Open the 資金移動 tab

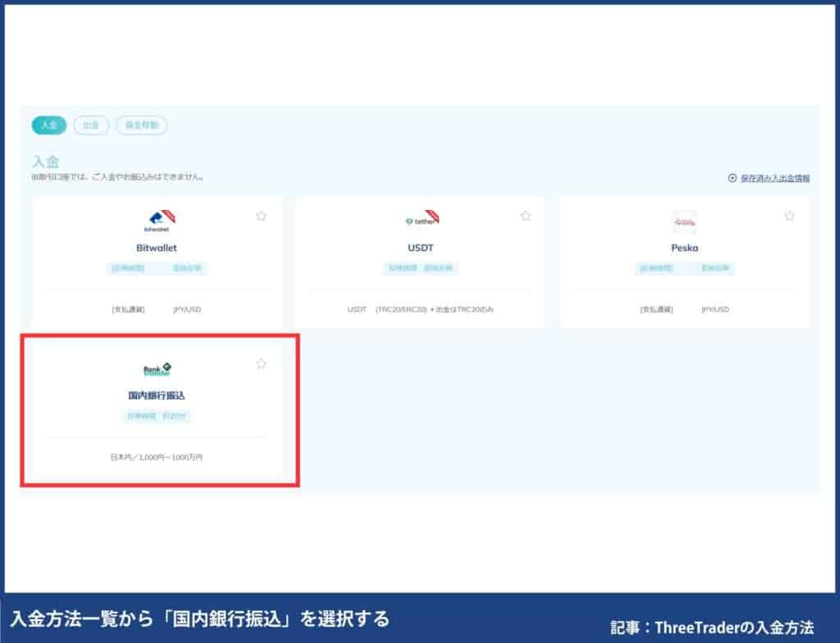[x=141, y=125]
